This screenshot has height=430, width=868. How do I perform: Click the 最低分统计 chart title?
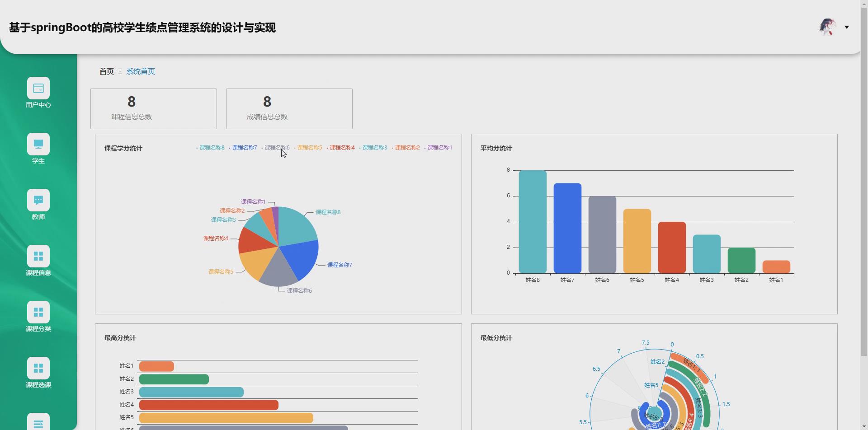tap(496, 338)
